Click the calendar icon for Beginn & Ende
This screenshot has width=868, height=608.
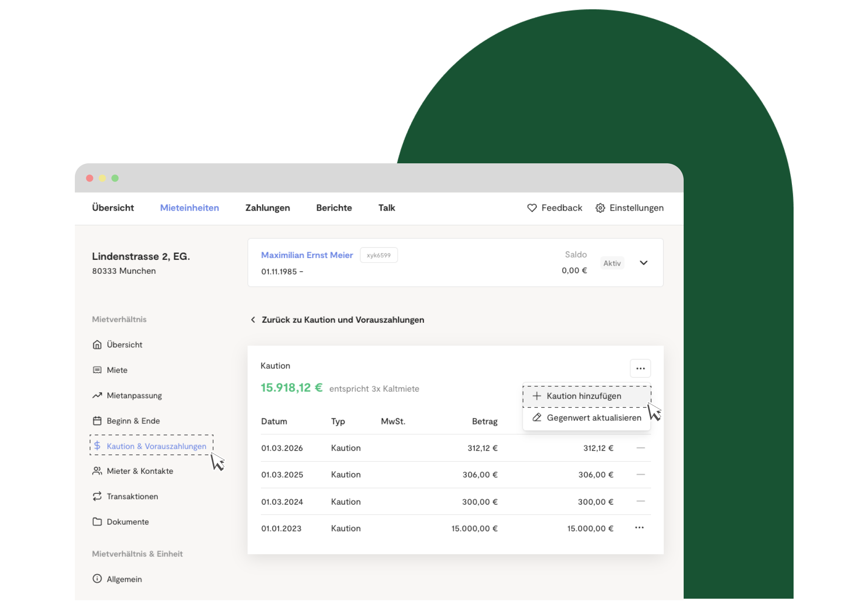(x=97, y=421)
